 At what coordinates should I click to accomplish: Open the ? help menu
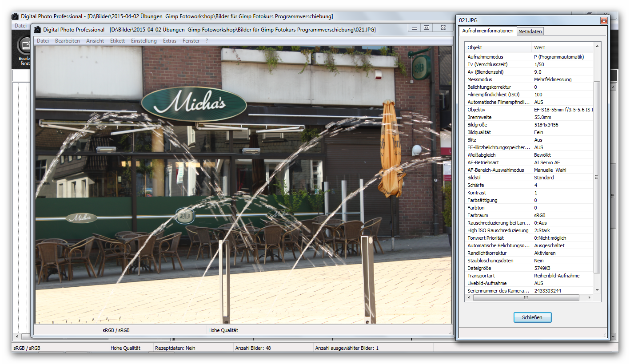point(207,41)
